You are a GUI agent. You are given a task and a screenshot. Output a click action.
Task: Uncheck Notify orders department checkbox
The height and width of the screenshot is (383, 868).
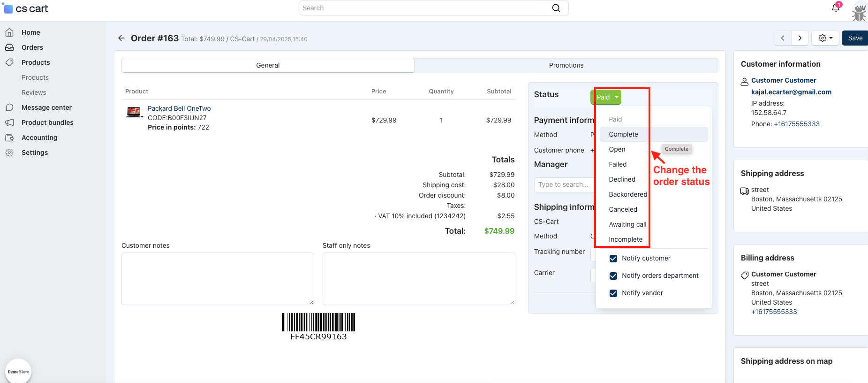click(x=613, y=276)
